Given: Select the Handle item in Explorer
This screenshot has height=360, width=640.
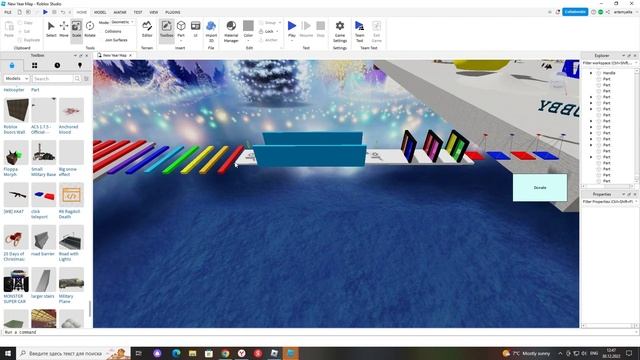Looking at the screenshot, I should pos(609,73).
